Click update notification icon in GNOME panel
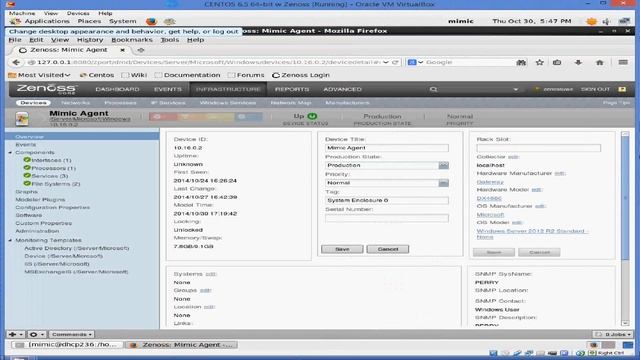Screen dimensions: 640x360 [591, 21]
